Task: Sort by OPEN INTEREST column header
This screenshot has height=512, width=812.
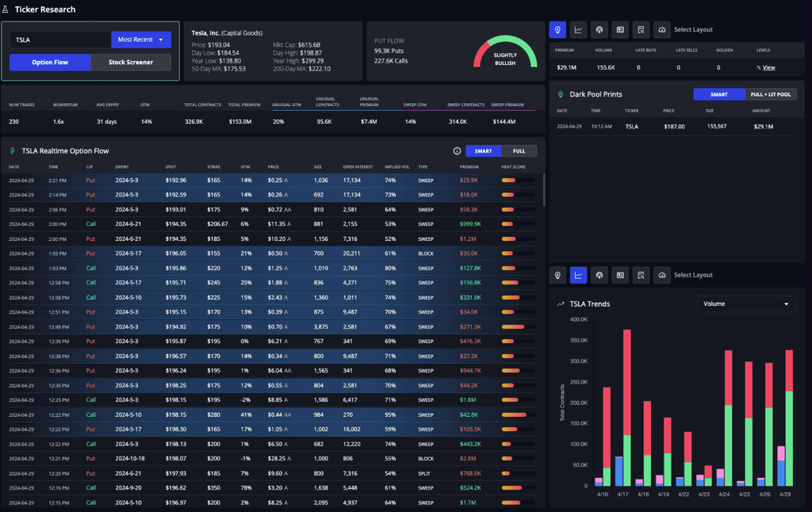Action: 358,167
